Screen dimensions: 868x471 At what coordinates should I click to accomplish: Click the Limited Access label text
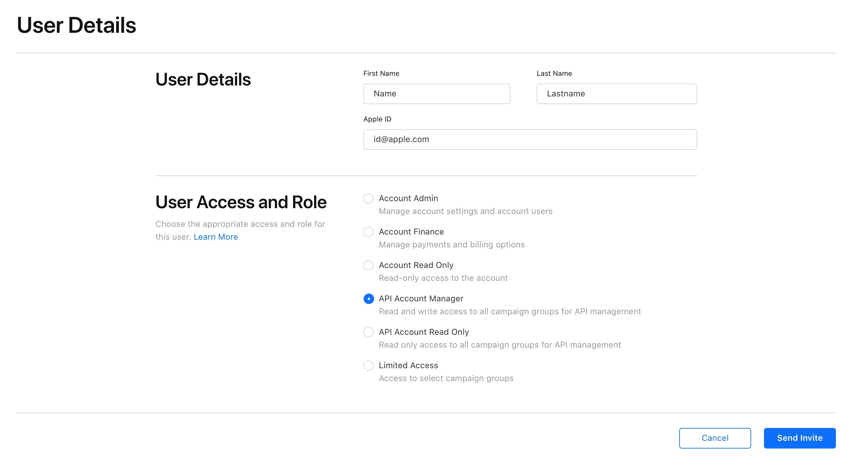coord(408,365)
